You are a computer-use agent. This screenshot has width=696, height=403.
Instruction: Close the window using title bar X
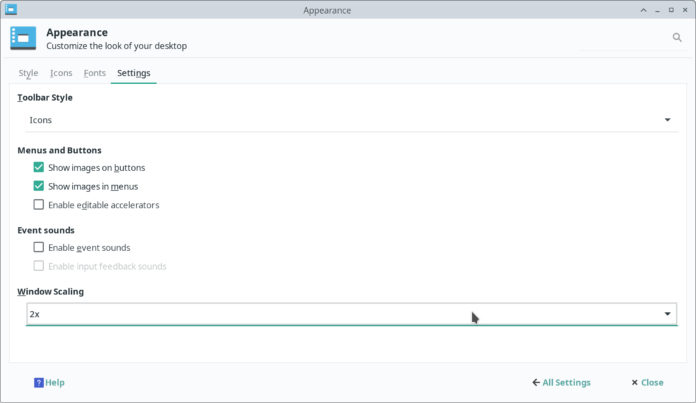tap(685, 10)
